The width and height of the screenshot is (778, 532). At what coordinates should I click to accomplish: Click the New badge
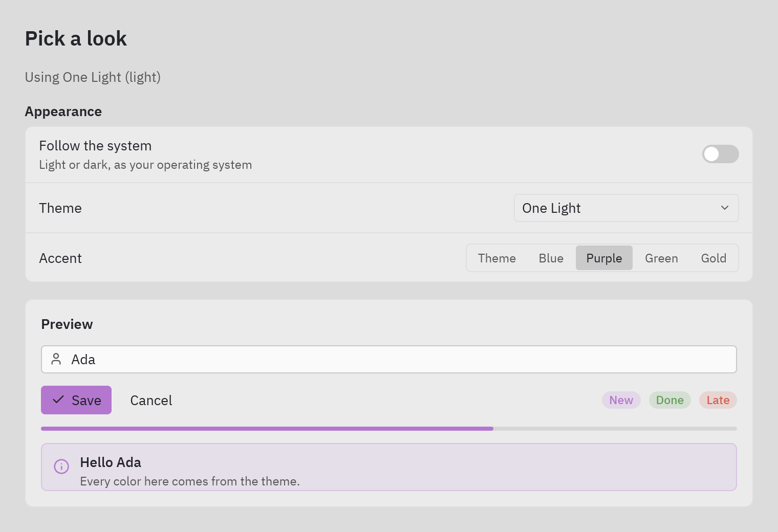coord(621,400)
